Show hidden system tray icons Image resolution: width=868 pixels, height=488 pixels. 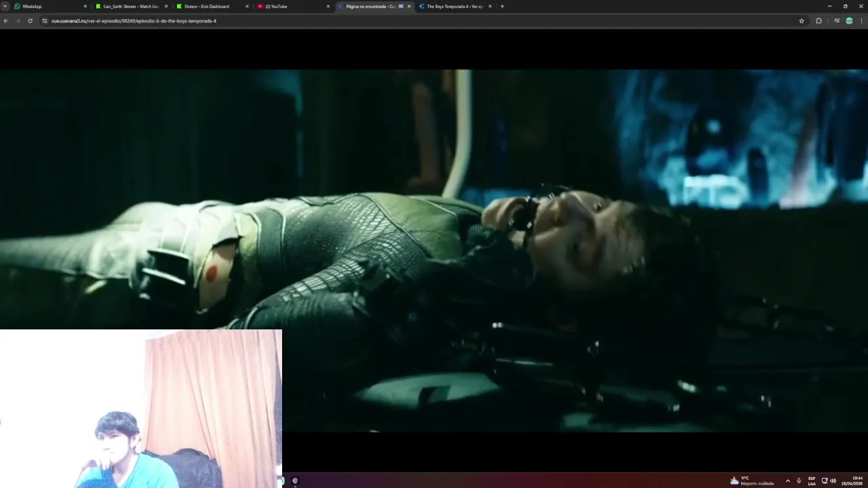pyautogui.click(x=787, y=481)
